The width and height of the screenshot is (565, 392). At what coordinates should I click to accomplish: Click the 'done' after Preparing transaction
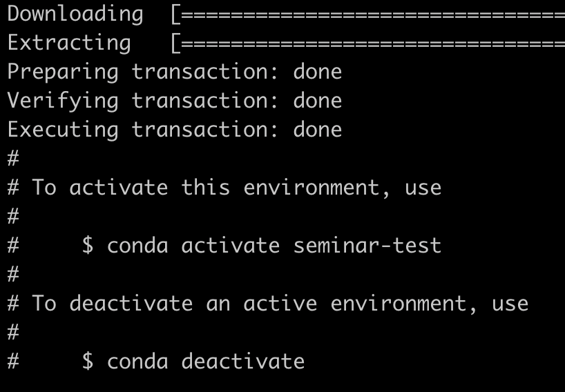[x=318, y=72]
